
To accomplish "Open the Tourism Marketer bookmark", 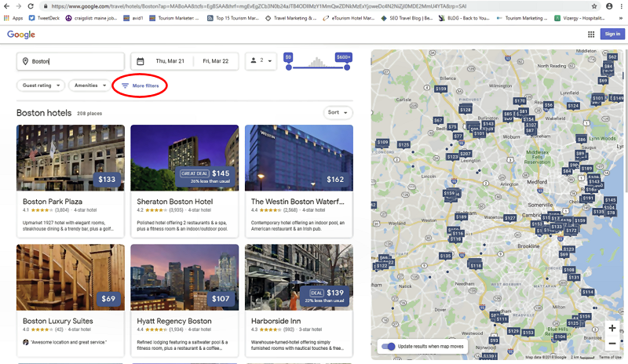I will [x=173, y=18].
